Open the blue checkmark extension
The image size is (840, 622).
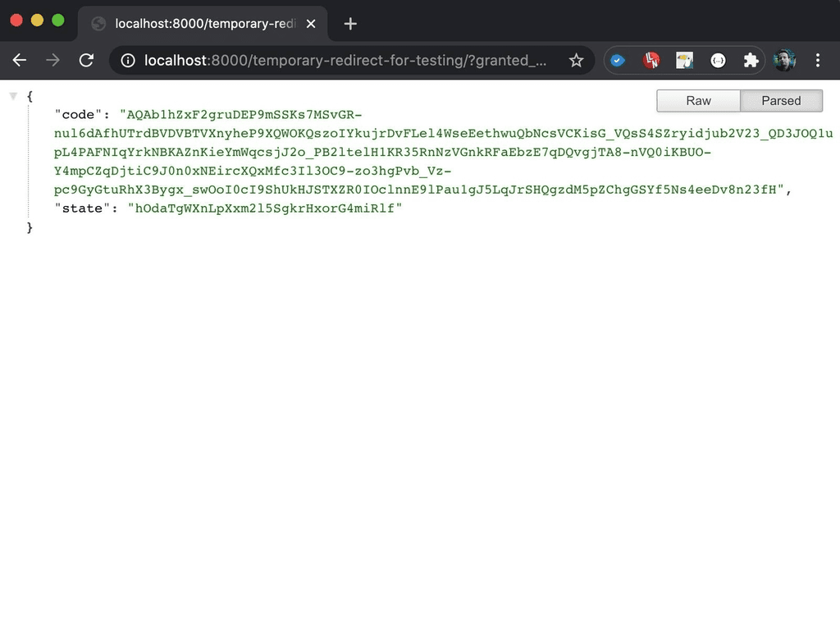(619, 60)
